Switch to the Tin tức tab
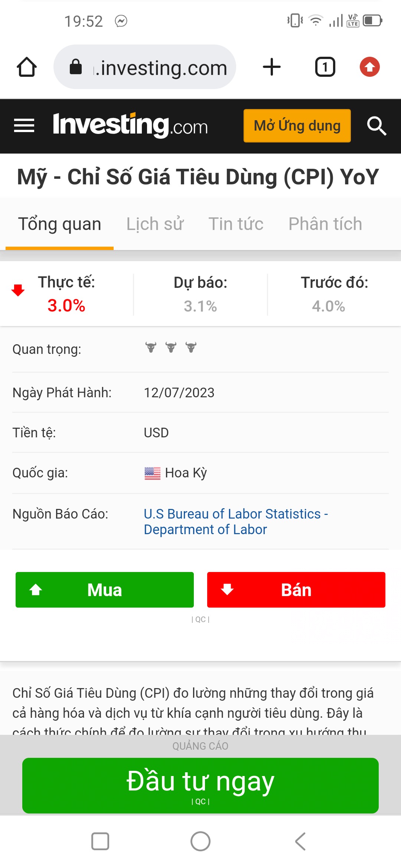This screenshot has width=401, height=868. click(x=236, y=224)
